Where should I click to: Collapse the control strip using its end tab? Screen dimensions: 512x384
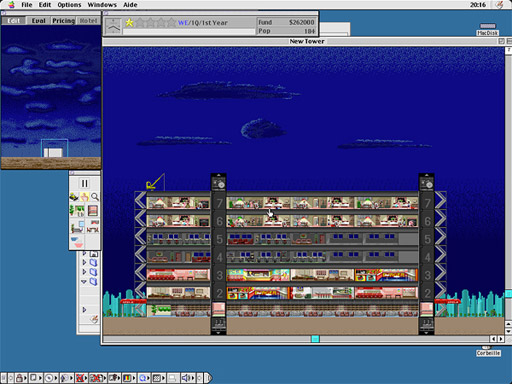click(208, 378)
